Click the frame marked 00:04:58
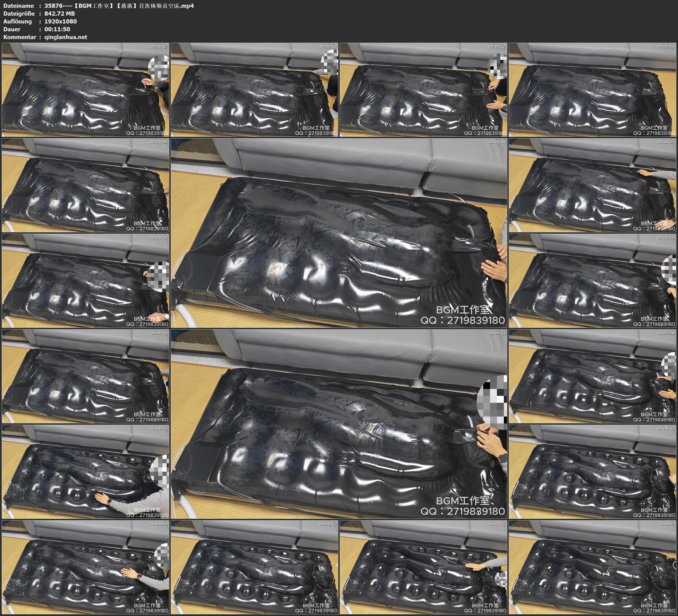The height and width of the screenshot is (616, 678). click(x=85, y=281)
